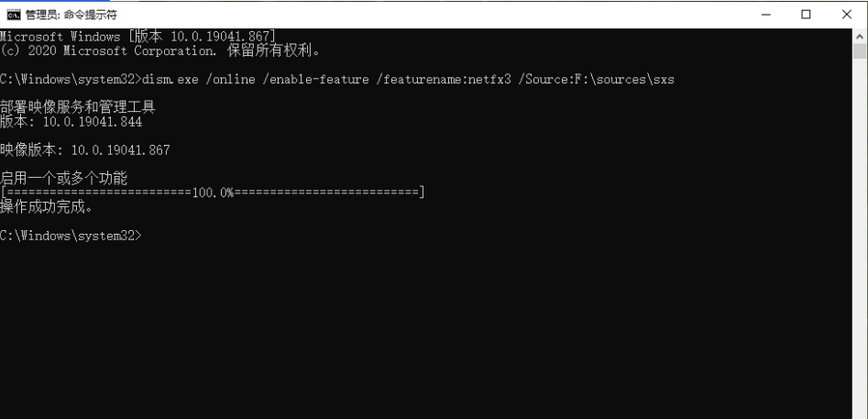
Task: Click the 100.0% progress bar text
Action: click(x=214, y=193)
